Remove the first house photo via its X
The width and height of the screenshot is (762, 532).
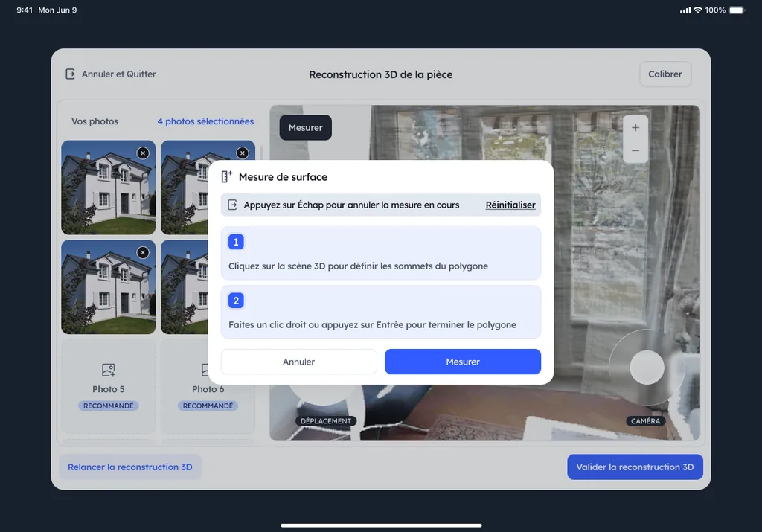(x=143, y=153)
